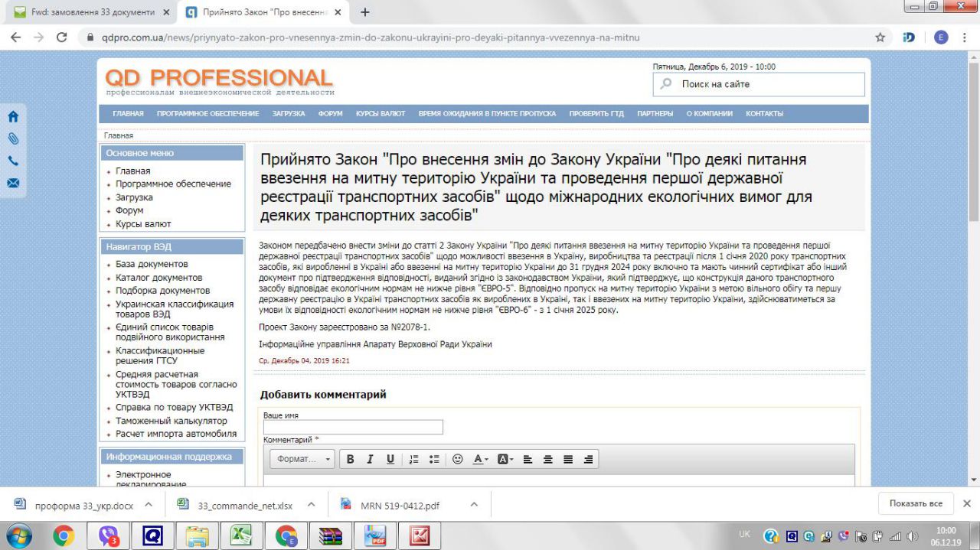Expand options for MRN 519-0412.pdf download
This screenshot has height=550, width=980.
[x=474, y=505]
